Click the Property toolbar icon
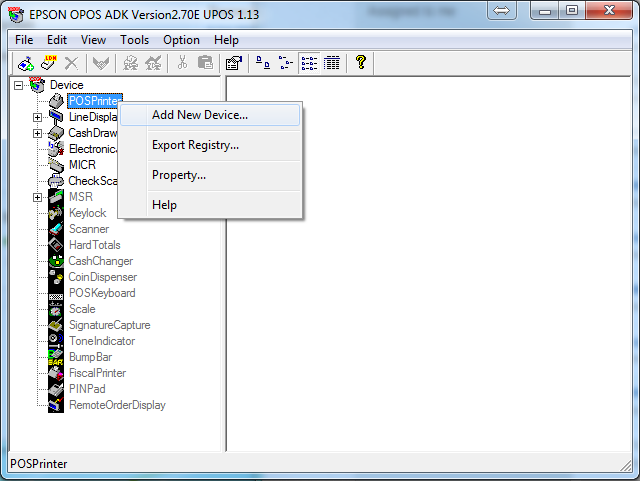This screenshot has height=481, width=640. pos(234,63)
